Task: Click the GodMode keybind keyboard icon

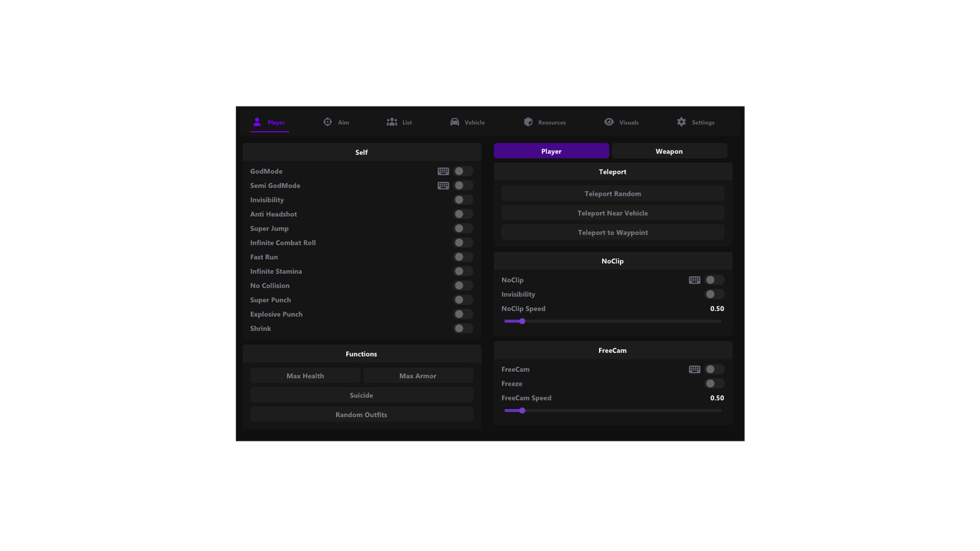Action: pyautogui.click(x=443, y=171)
